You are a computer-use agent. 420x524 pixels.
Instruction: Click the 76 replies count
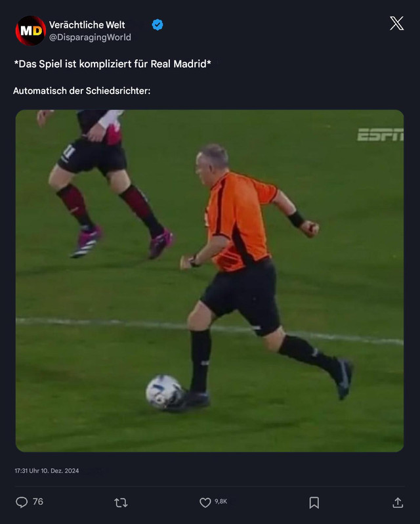(x=37, y=502)
